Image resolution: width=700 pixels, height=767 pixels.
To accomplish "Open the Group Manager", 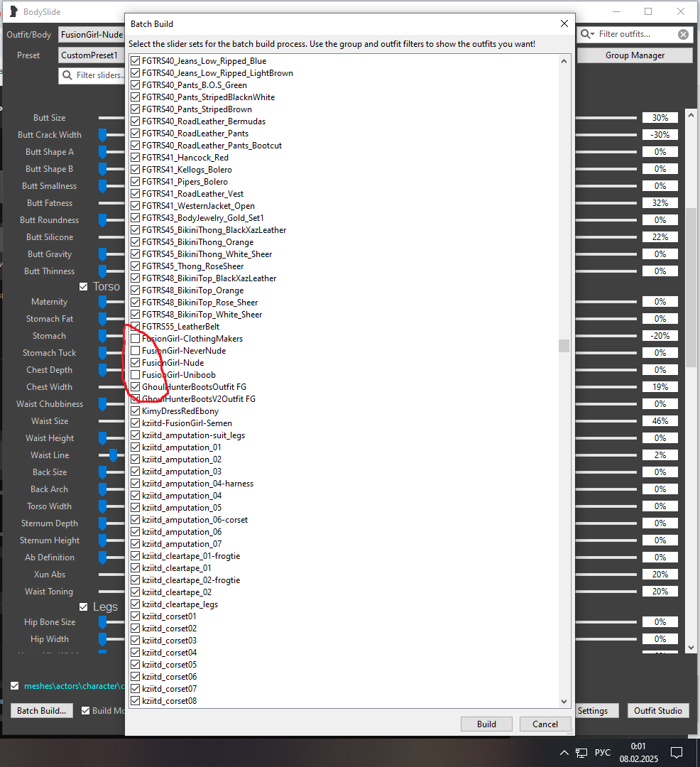I will (x=635, y=55).
